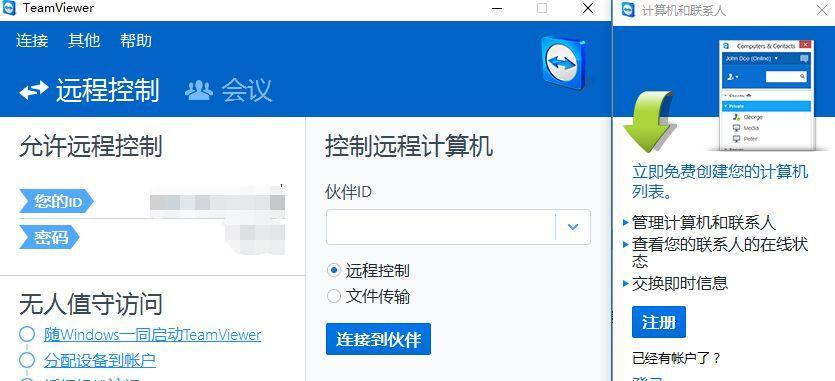Viewport: 835px width, 381px height.
Task: Click the remote control arrows icon
Action: click(34, 91)
